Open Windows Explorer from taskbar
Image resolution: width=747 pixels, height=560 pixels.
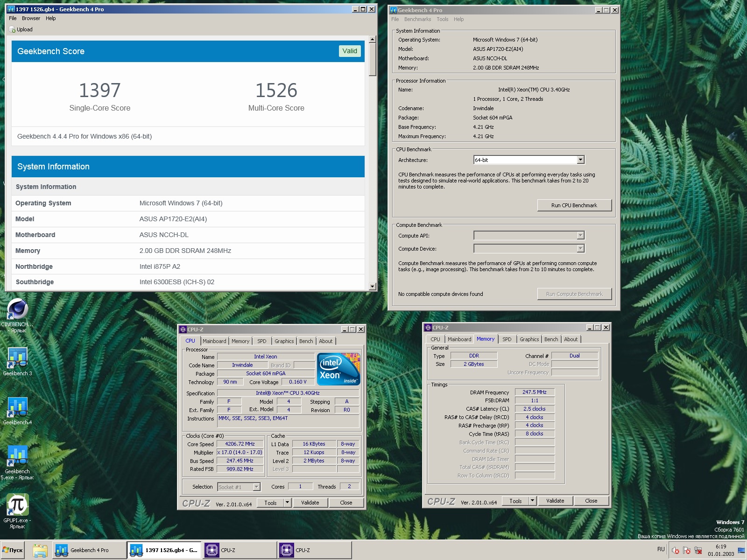[x=40, y=550]
